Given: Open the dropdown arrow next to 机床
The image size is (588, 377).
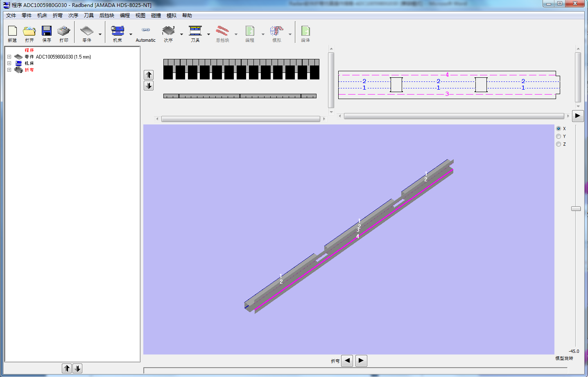Looking at the screenshot, I should (x=131, y=34).
